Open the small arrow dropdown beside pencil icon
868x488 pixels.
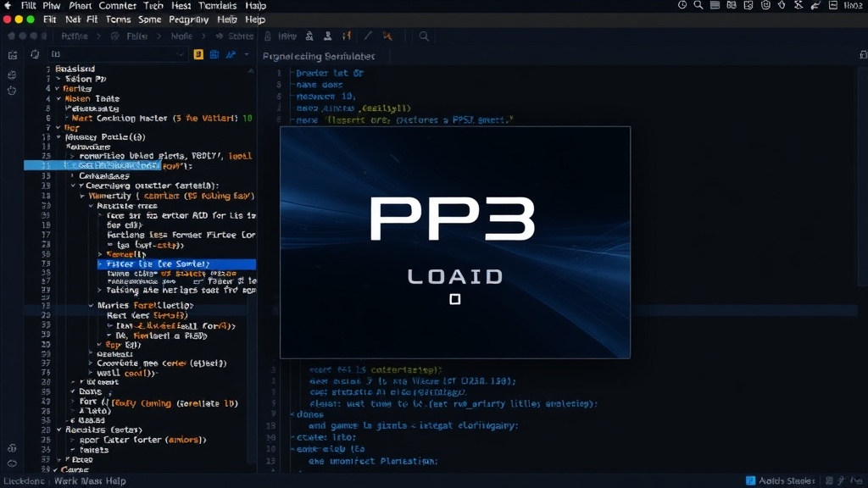pyautogui.click(x=247, y=54)
